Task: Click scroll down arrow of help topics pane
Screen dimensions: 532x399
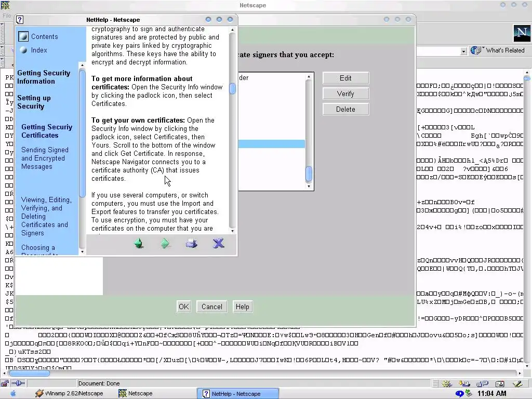Action: pos(82,252)
